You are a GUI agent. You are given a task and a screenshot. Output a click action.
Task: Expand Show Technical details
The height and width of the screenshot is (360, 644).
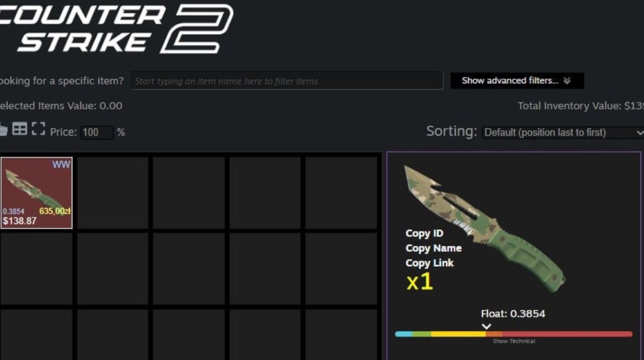pos(514,341)
